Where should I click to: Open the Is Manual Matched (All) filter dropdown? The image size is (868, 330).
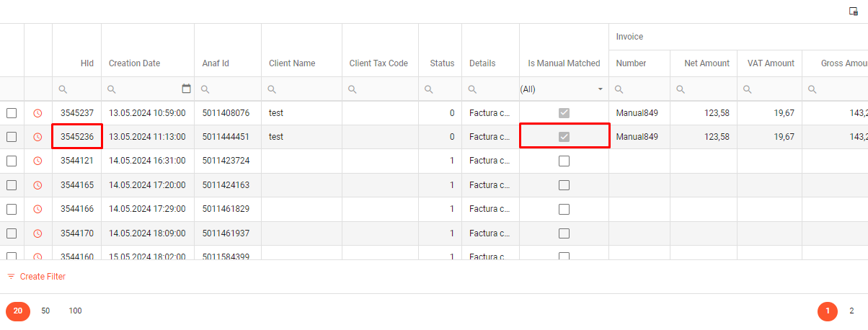click(600, 89)
